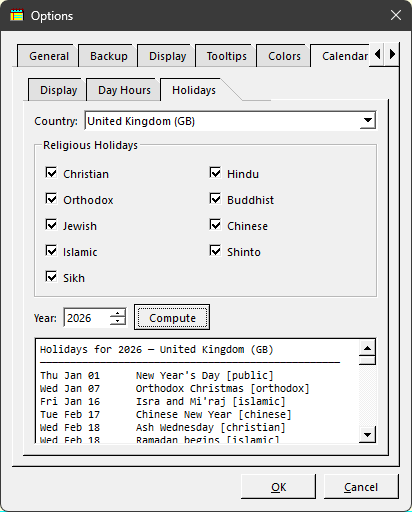Image resolution: width=412 pixels, height=512 pixels.
Task: Click the 'Holidays for 2026' header line
Action: pyautogui.click(x=157, y=349)
